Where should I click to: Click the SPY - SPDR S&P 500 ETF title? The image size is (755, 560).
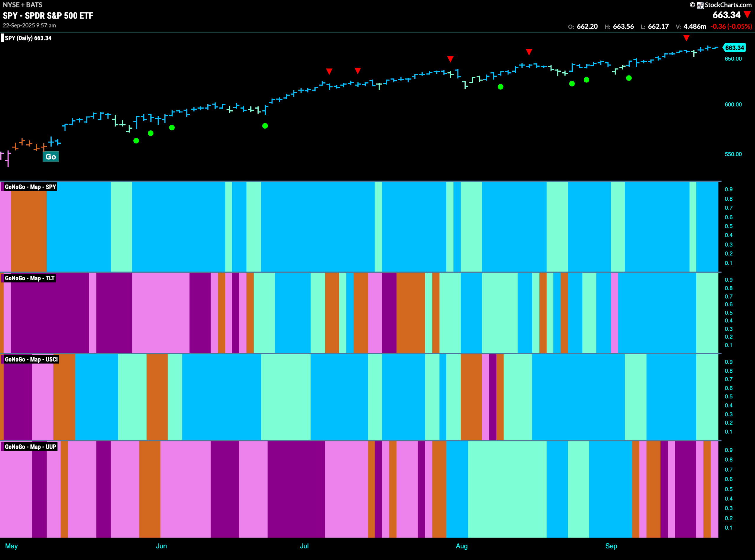[48, 16]
